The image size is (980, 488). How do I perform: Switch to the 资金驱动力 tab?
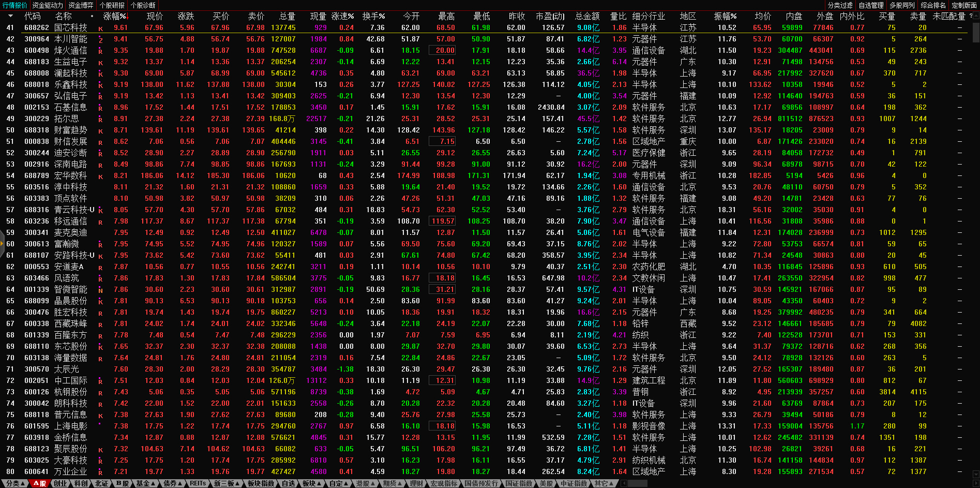pyautogui.click(x=48, y=5)
